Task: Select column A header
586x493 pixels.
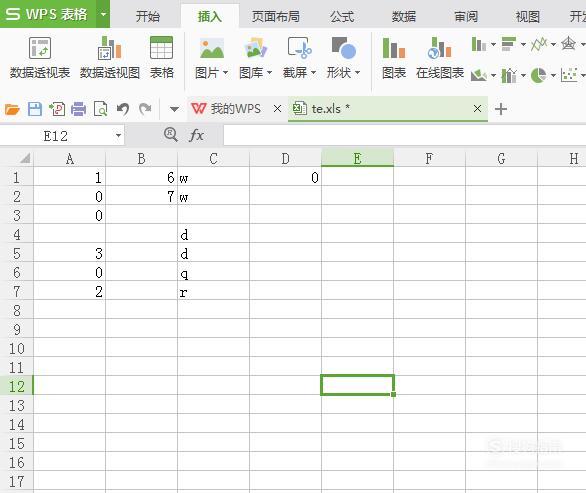Action: (x=70, y=158)
